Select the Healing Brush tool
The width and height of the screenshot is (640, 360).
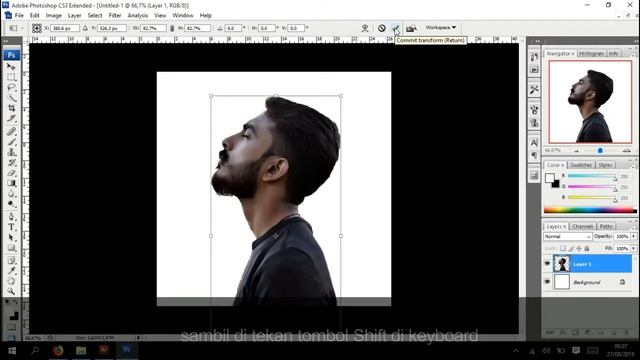pos(11,131)
